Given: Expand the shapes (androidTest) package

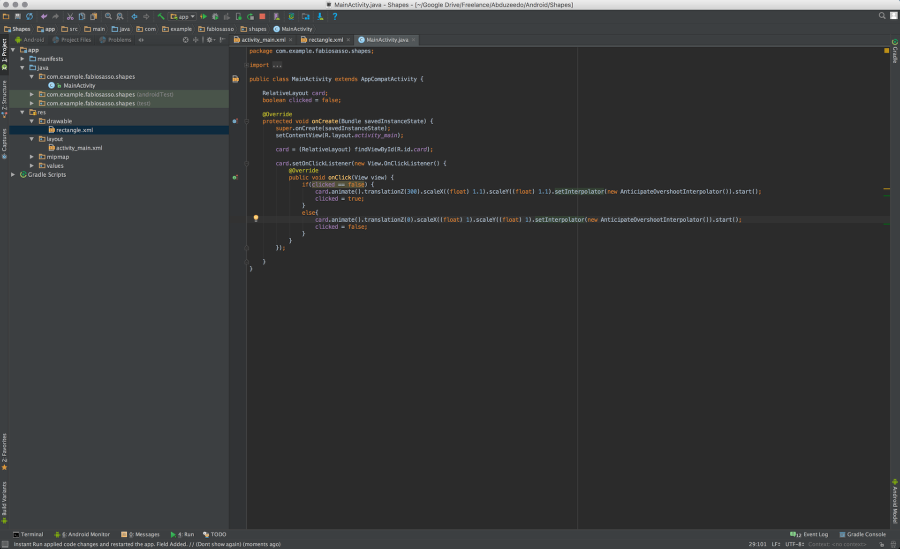Looking at the screenshot, I should (x=32, y=94).
